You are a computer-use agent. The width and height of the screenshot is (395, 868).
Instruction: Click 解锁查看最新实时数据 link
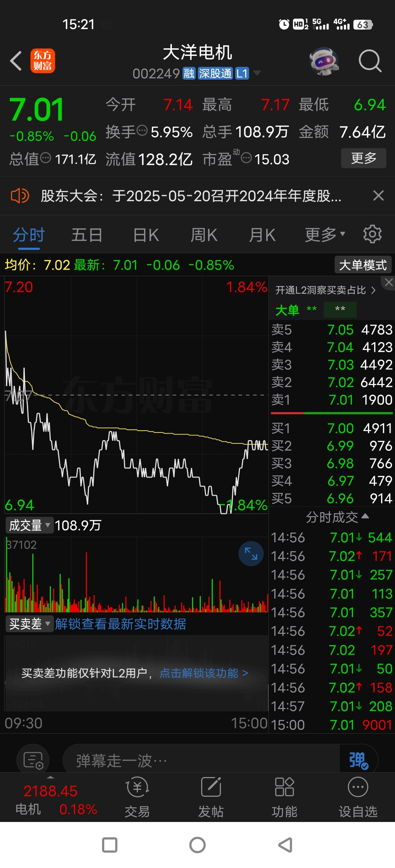click(120, 624)
